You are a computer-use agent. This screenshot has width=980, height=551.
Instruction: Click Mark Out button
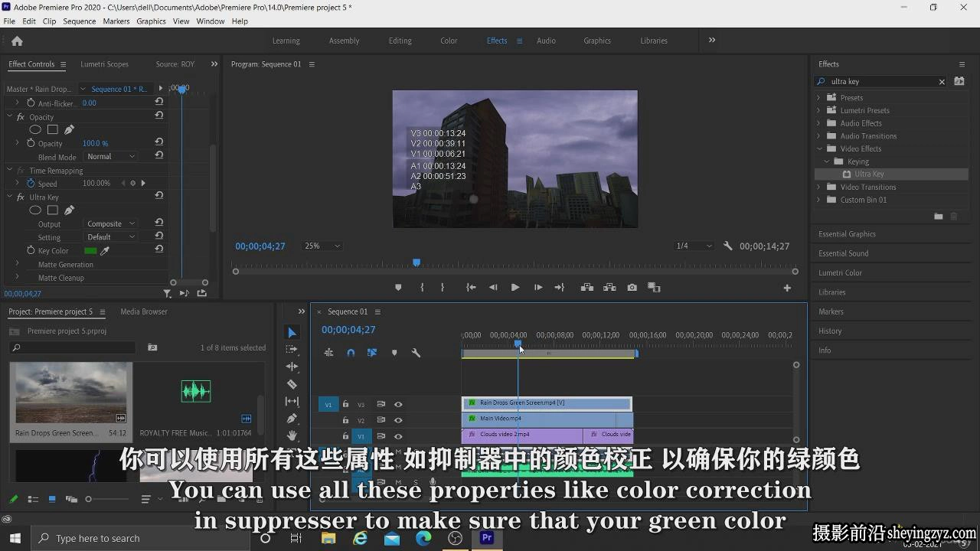coord(443,288)
